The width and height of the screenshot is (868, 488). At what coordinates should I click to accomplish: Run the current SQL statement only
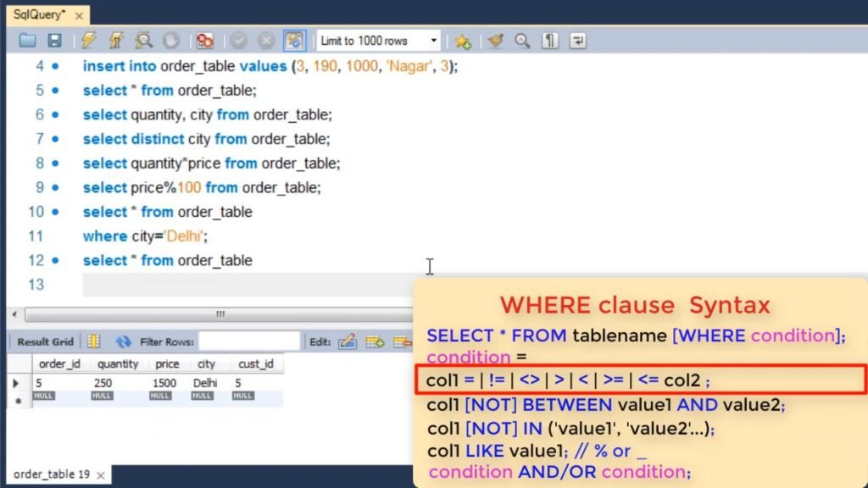tap(116, 40)
